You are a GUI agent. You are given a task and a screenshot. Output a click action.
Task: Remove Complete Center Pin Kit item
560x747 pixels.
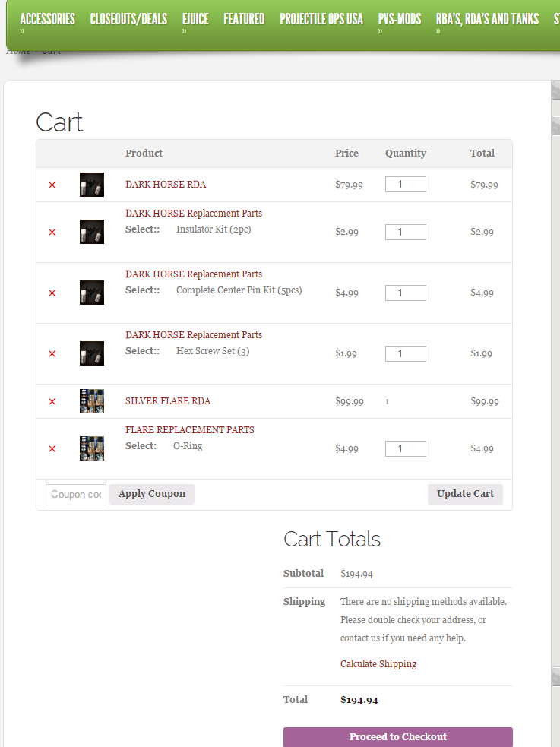[52, 293]
